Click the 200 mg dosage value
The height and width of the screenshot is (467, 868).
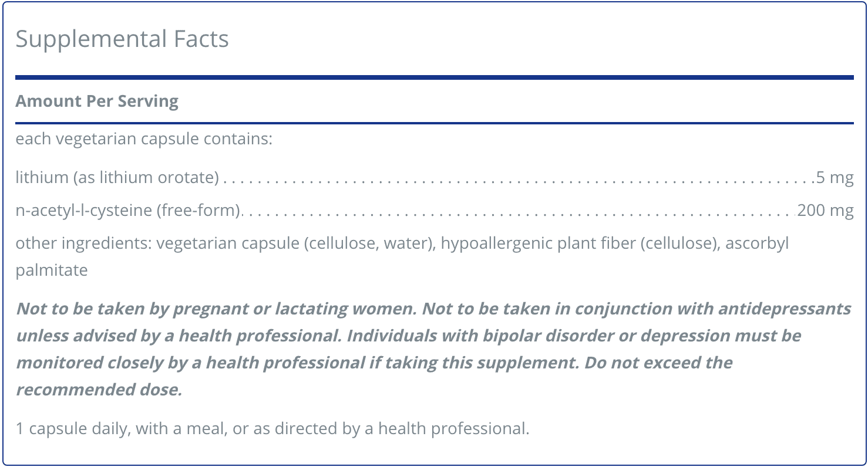tap(825, 210)
